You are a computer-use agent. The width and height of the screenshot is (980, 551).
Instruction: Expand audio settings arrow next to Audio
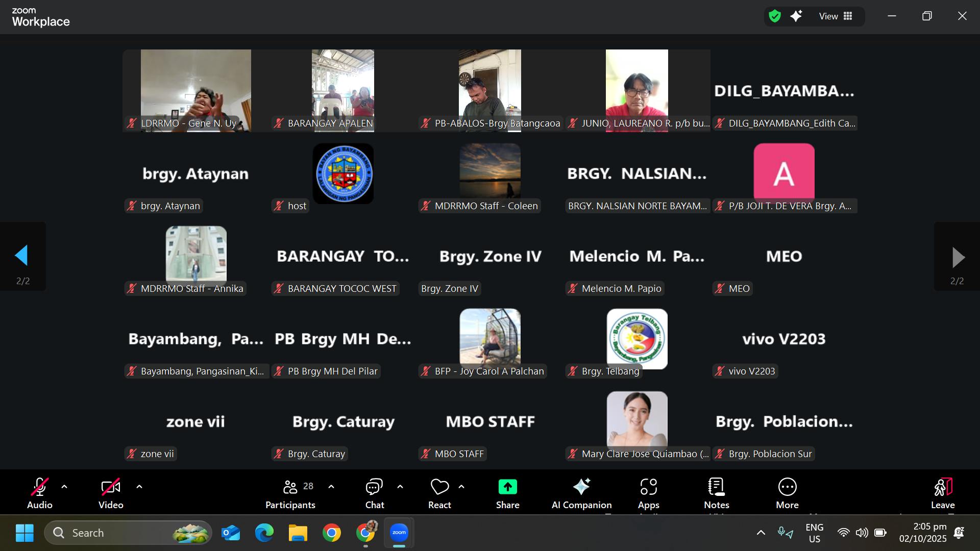point(64,487)
